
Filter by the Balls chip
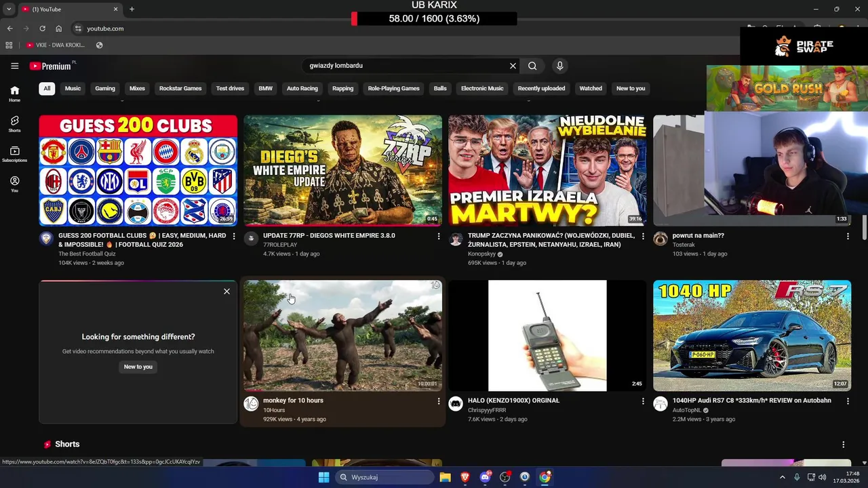pos(440,88)
